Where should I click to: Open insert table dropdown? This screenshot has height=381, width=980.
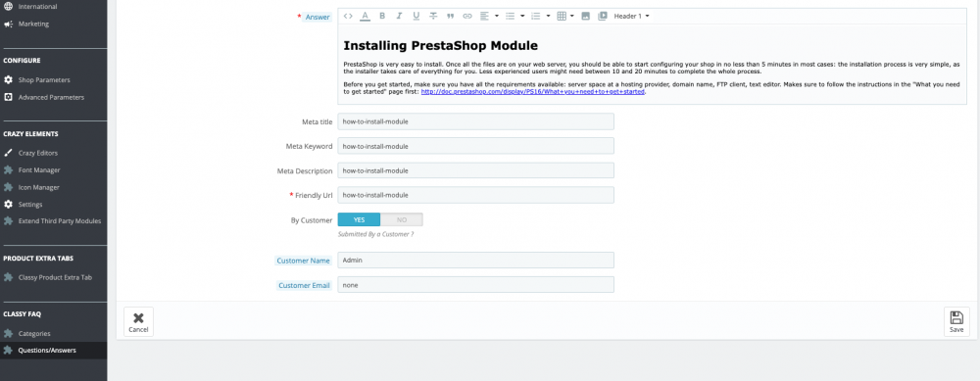[565, 17]
